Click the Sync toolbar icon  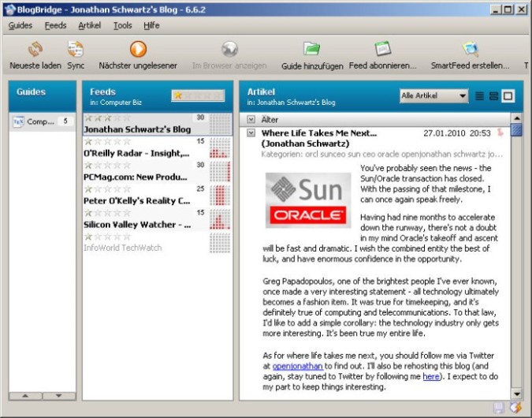click(x=76, y=50)
